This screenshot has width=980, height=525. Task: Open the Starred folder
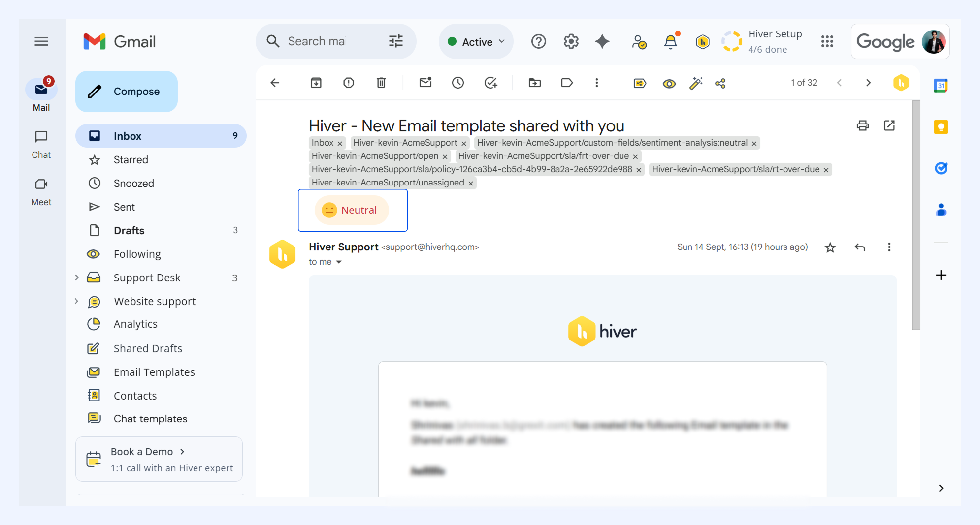point(161,159)
